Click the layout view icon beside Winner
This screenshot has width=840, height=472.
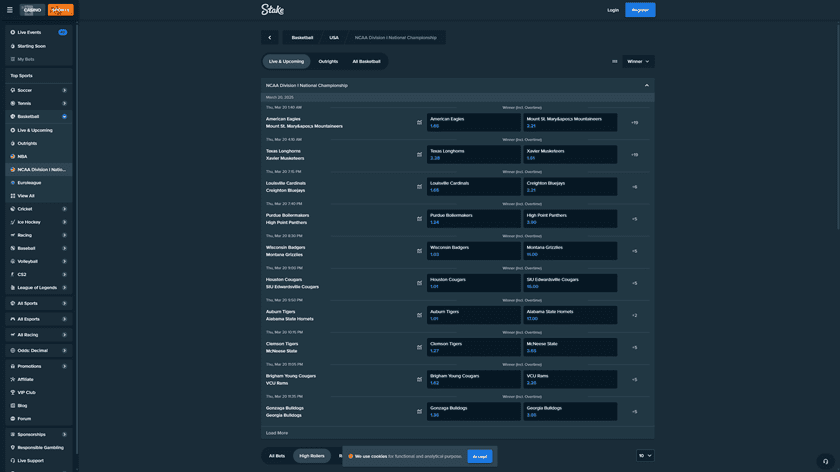[614, 62]
